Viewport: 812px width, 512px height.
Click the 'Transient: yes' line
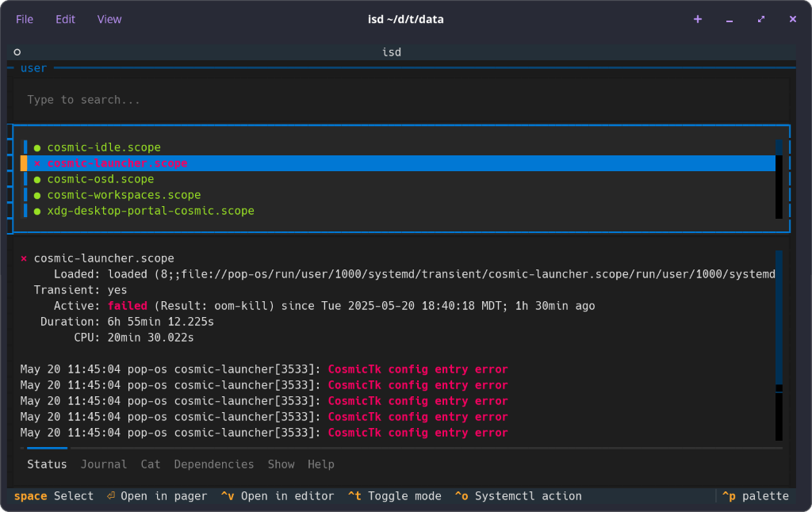click(80, 290)
